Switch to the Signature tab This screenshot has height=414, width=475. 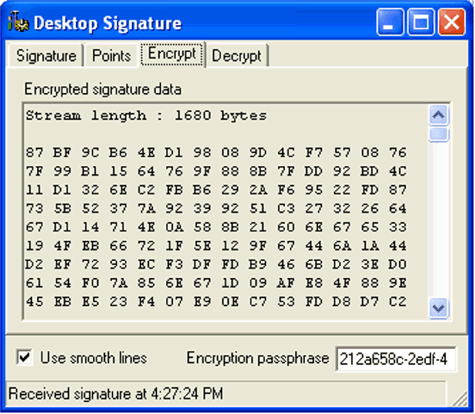(x=46, y=56)
